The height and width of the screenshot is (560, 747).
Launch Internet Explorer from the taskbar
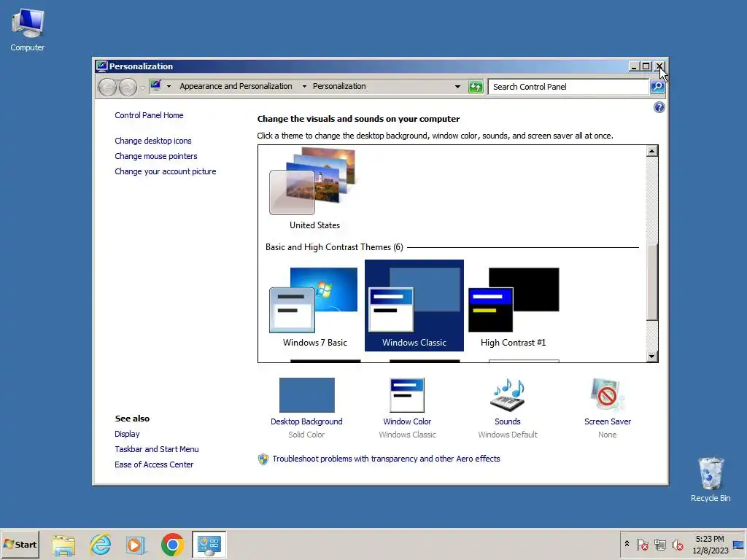101,545
